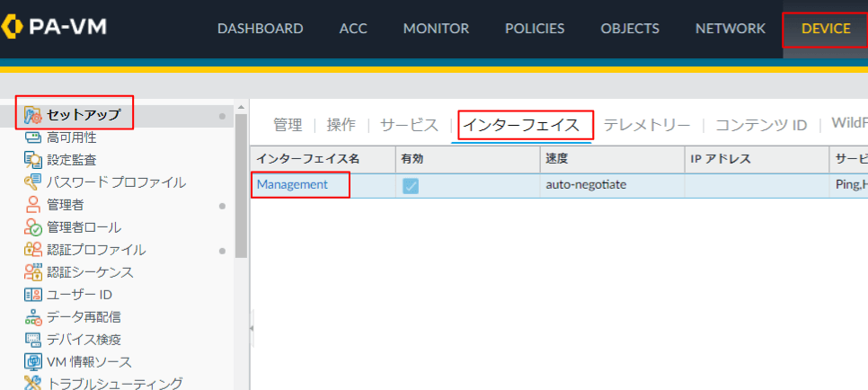Open the Management interface link
The width and height of the screenshot is (868, 390).
click(292, 184)
